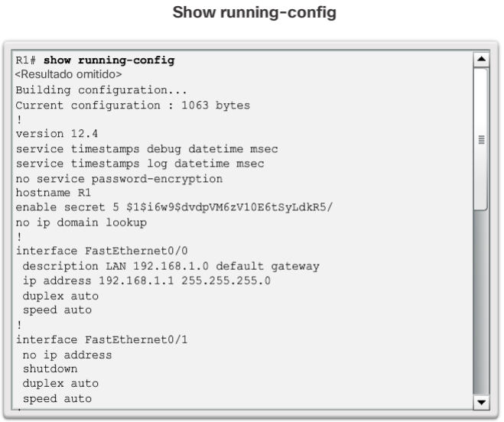Click the "Current configuration : 1063 bytes" line

pyautogui.click(x=132, y=105)
